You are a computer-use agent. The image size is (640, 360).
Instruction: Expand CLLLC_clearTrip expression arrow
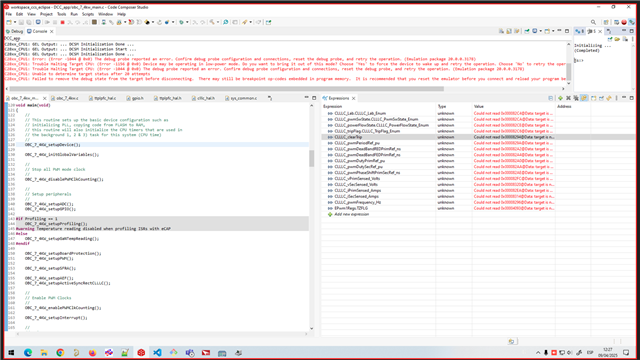[x=330, y=137]
